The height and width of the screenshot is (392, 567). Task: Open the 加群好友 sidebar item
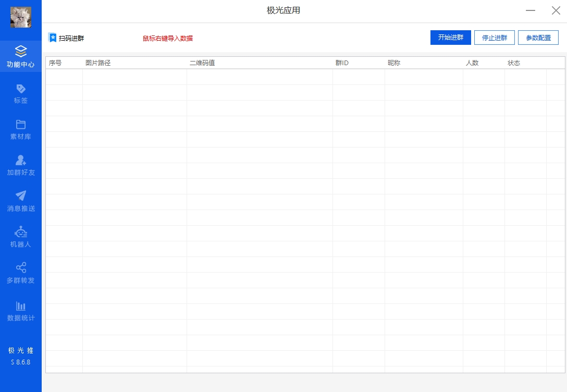(21, 166)
